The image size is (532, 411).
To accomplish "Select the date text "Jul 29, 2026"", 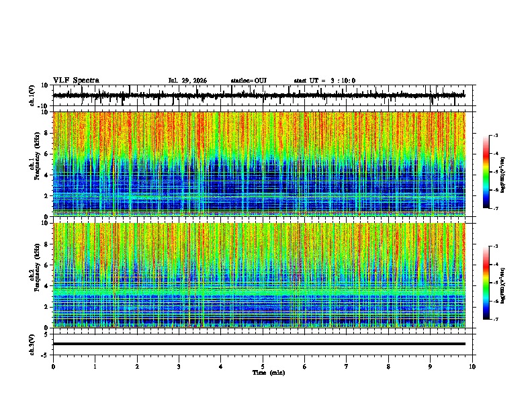I will coord(187,81).
